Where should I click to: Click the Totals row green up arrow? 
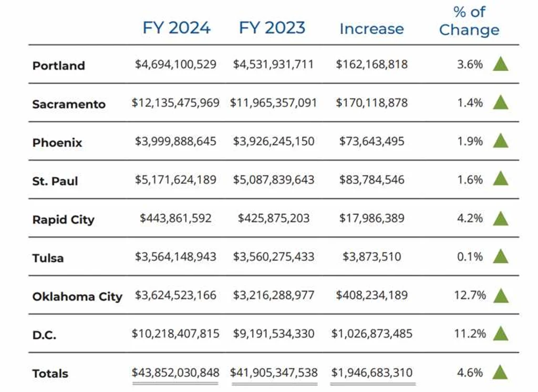[500, 373]
